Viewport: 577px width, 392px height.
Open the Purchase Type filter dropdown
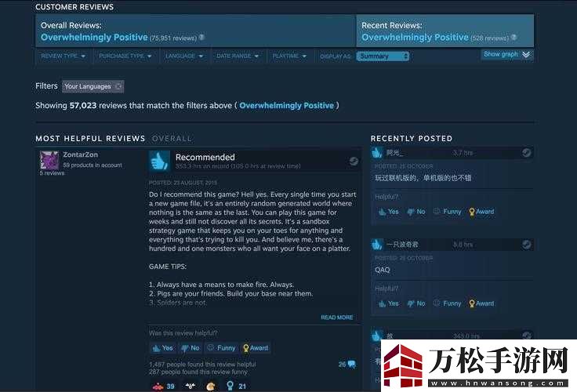pos(125,56)
